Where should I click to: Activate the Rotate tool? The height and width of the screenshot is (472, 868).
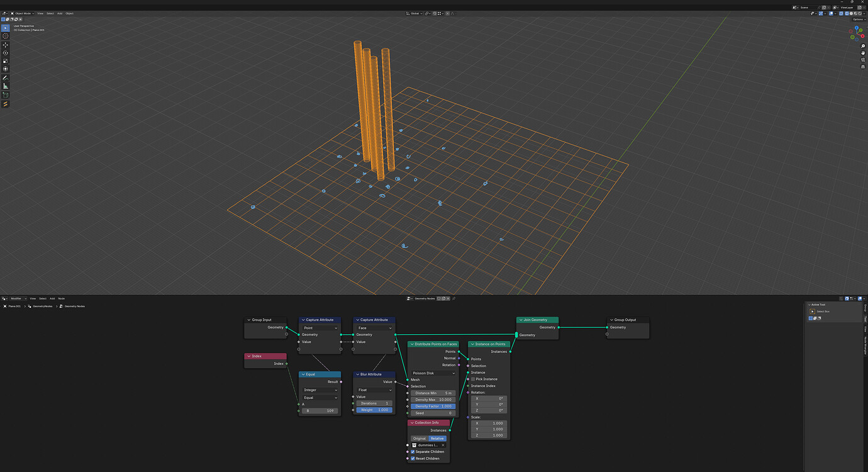click(6, 53)
